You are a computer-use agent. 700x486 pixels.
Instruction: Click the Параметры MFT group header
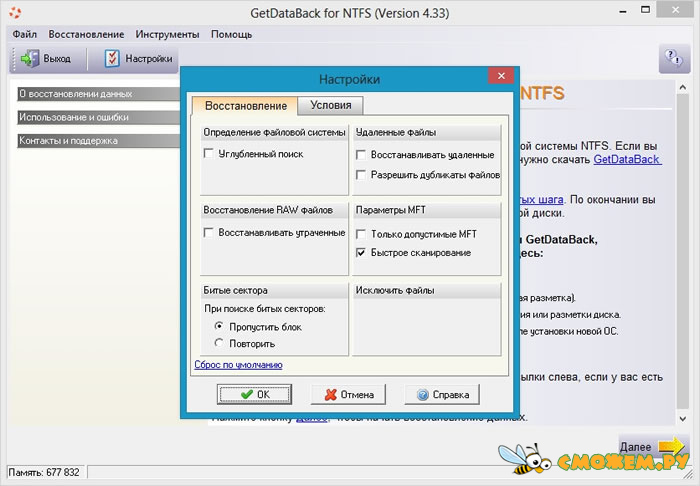pyautogui.click(x=426, y=210)
